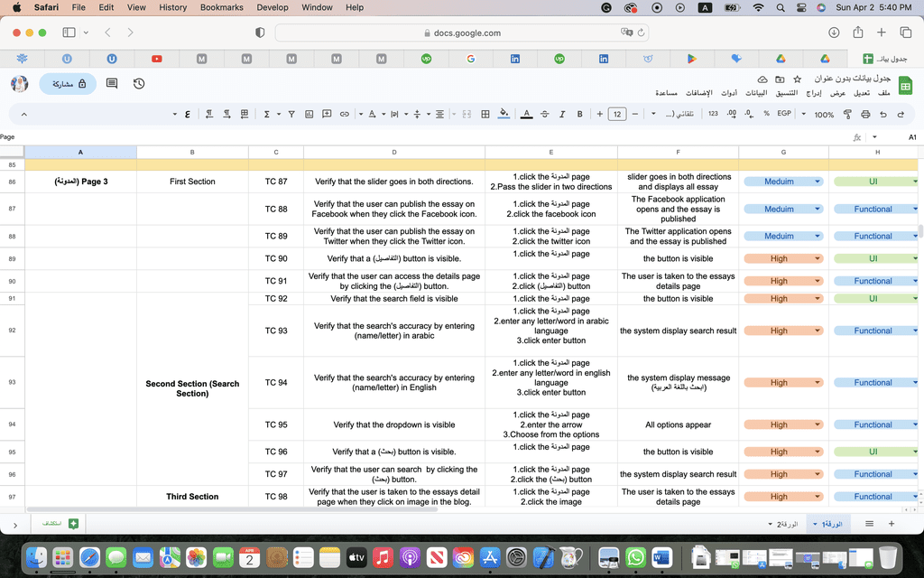924x578 pixels.
Task: Click the freeze rows and columns icon
Action: click(245, 114)
